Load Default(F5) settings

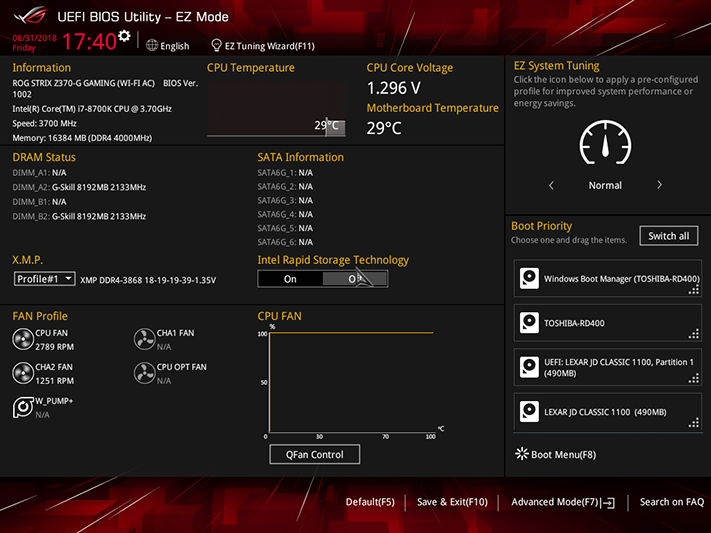click(370, 502)
